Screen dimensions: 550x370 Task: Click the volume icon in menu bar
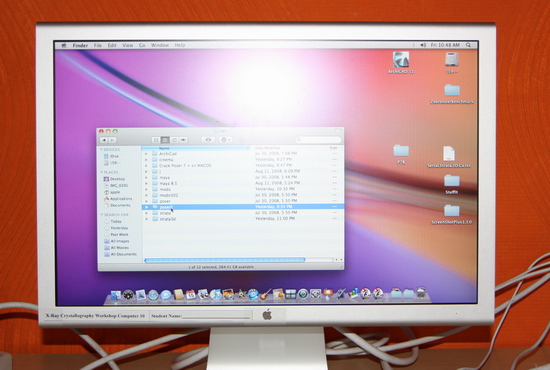click(423, 45)
